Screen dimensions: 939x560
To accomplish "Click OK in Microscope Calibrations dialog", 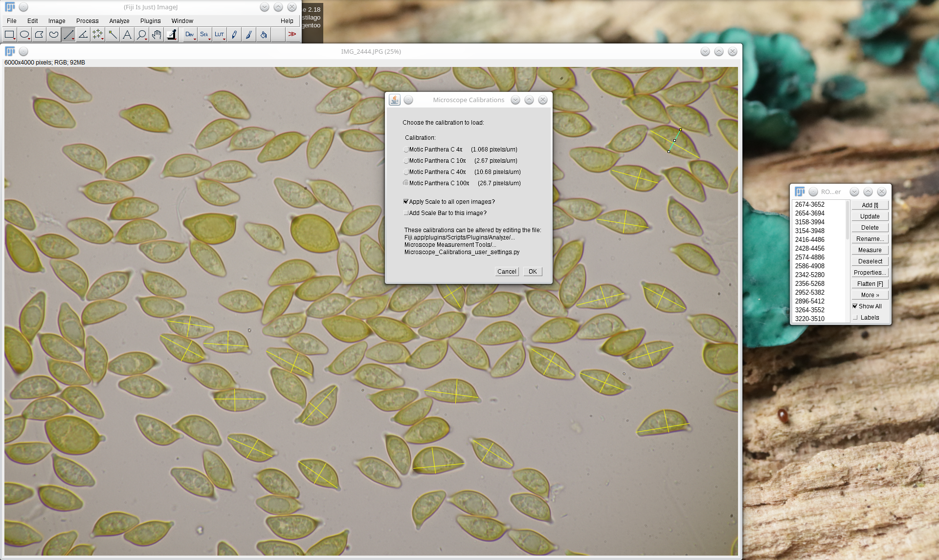I will pyautogui.click(x=533, y=272).
